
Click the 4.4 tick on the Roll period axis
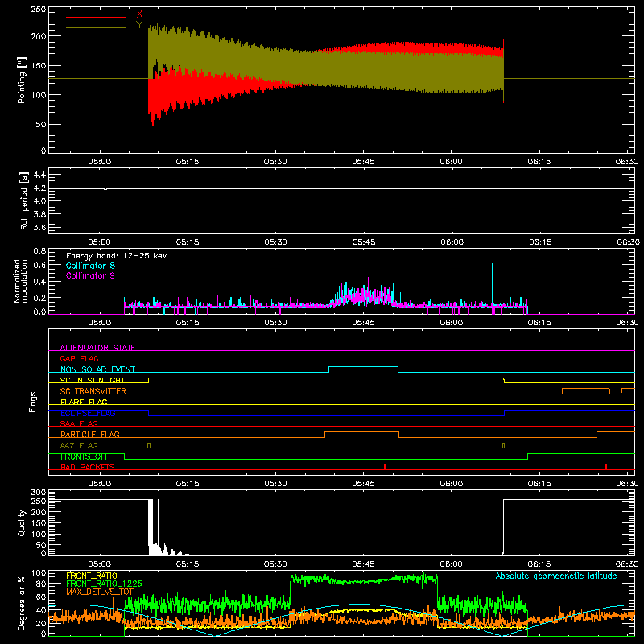click(x=39, y=175)
